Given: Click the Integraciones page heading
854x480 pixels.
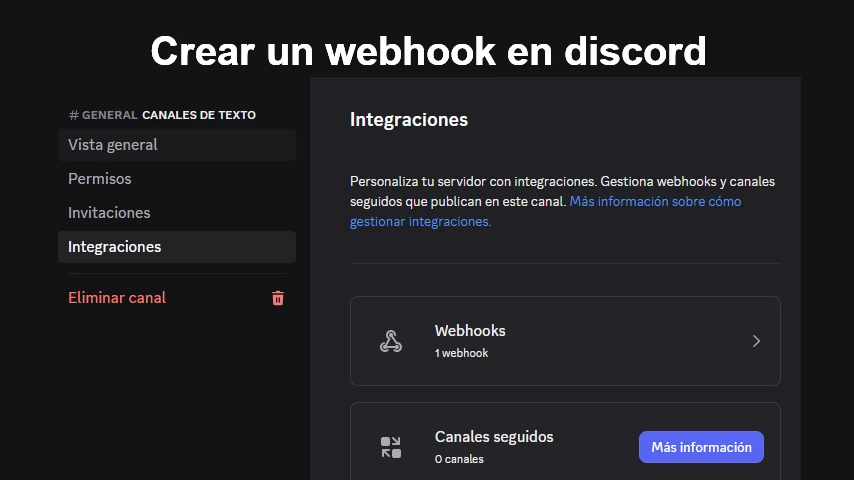Looking at the screenshot, I should pyautogui.click(x=409, y=120).
